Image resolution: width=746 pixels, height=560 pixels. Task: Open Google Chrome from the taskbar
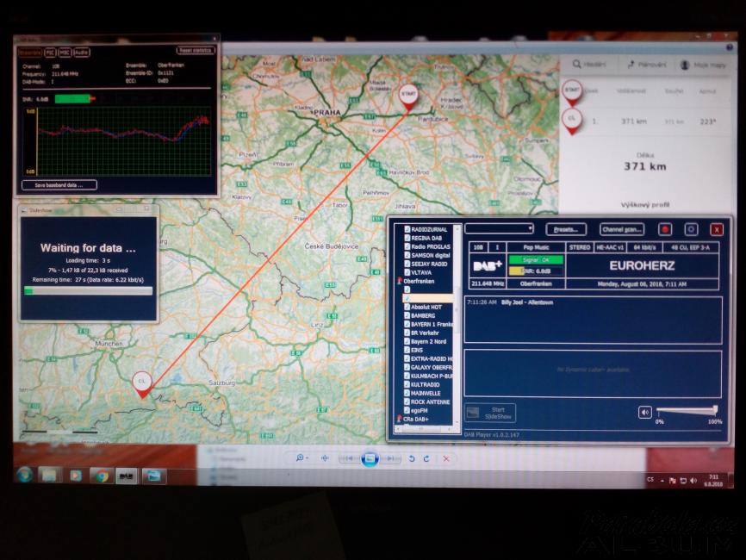[x=102, y=476]
